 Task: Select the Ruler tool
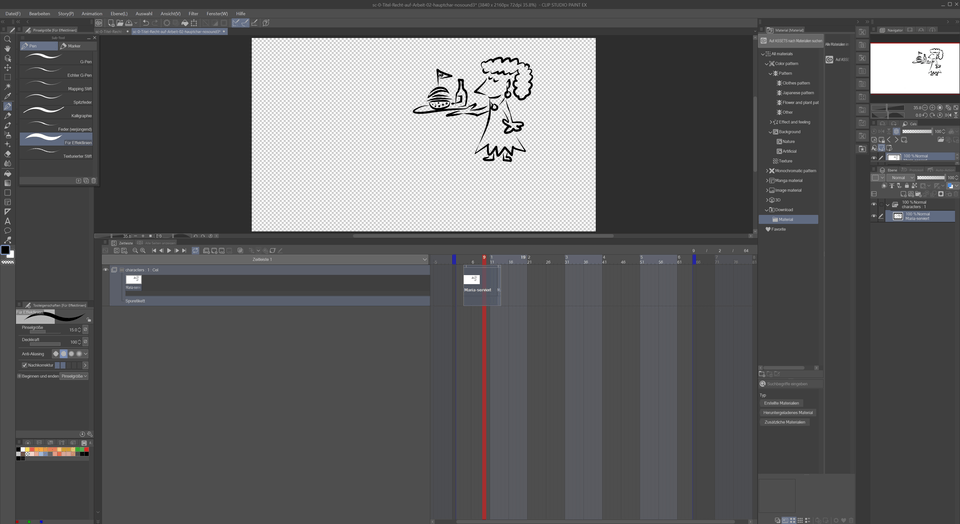[x=7, y=211]
